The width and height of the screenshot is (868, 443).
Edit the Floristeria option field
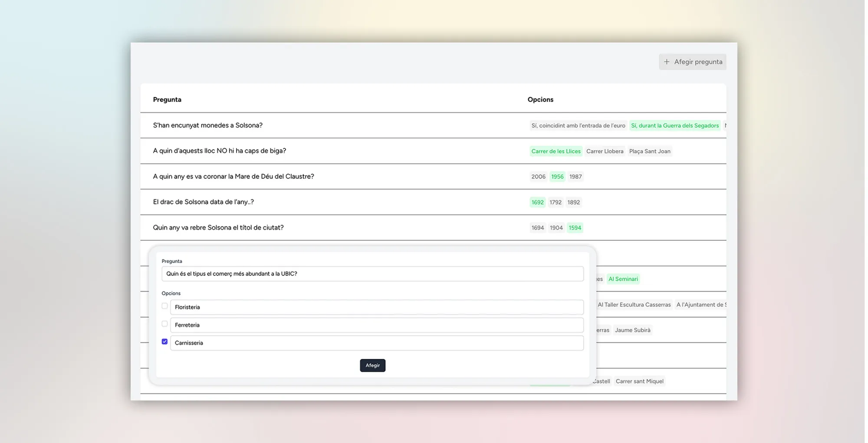click(377, 307)
